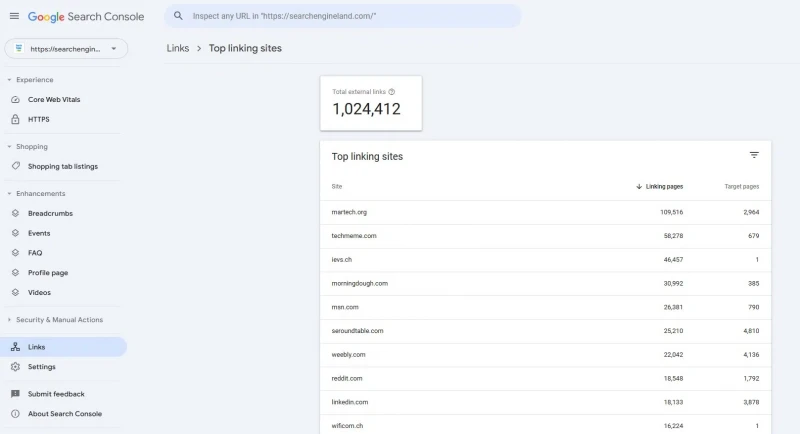Screen dimensions: 800x434
Task: Open the martech.org row
Action: coord(545,212)
